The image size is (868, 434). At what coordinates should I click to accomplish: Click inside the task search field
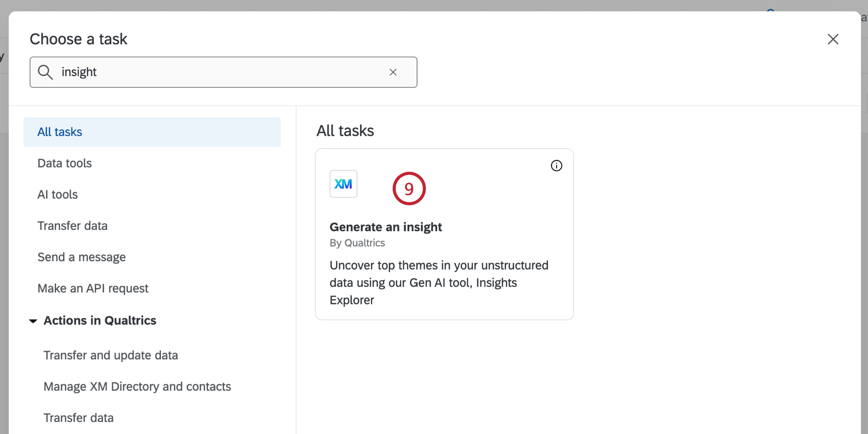pyautogui.click(x=220, y=72)
